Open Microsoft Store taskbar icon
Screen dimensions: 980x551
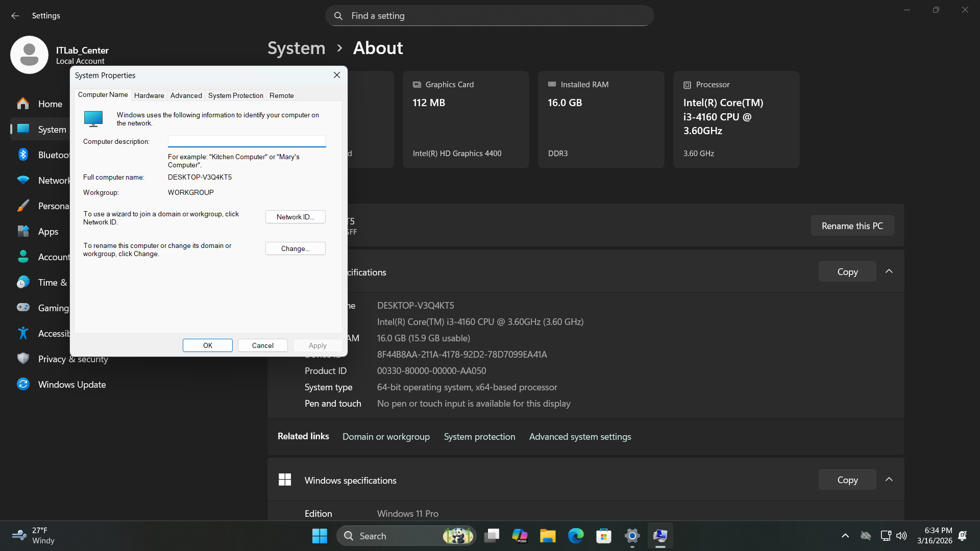pyautogui.click(x=604, y=536)
